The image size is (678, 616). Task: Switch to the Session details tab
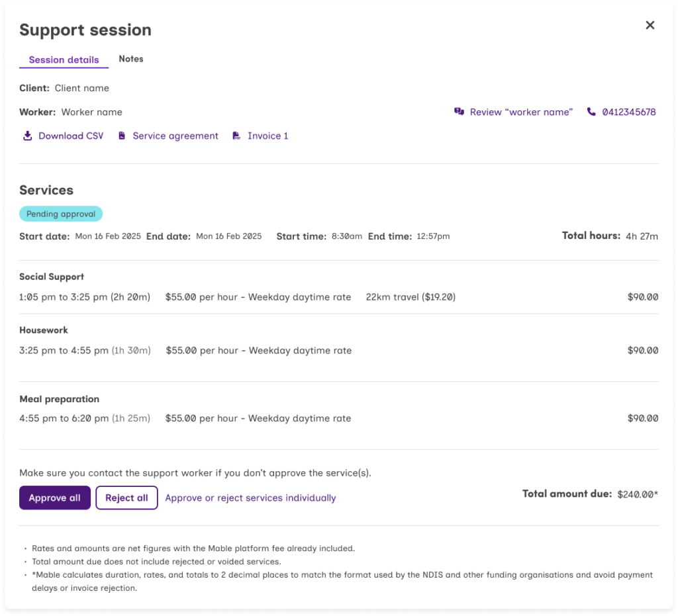(x=64, y=60)
